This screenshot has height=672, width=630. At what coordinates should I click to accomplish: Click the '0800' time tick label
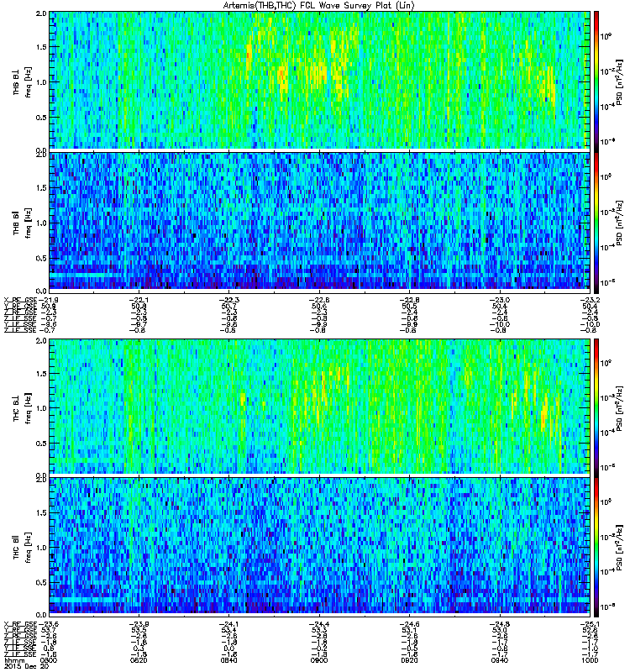pos(50,660)
